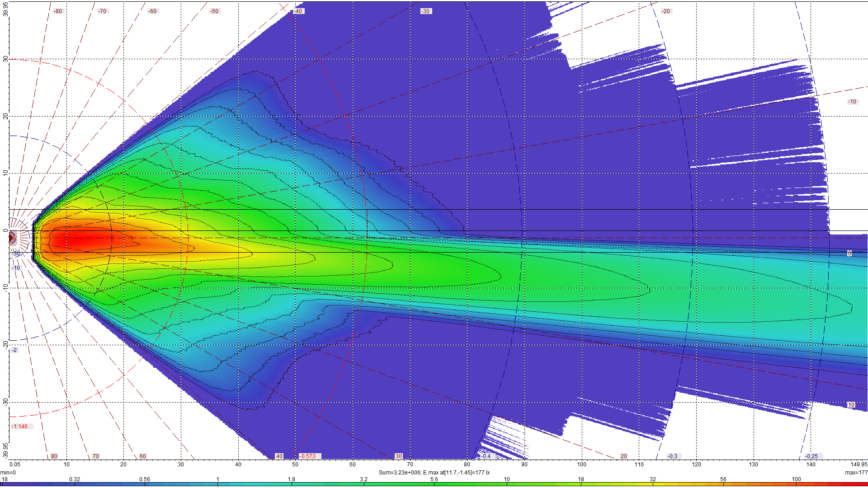868x488 pixels.
Task: Click color scale at the 1.8 mark
Action: click(x=292, y=484)
